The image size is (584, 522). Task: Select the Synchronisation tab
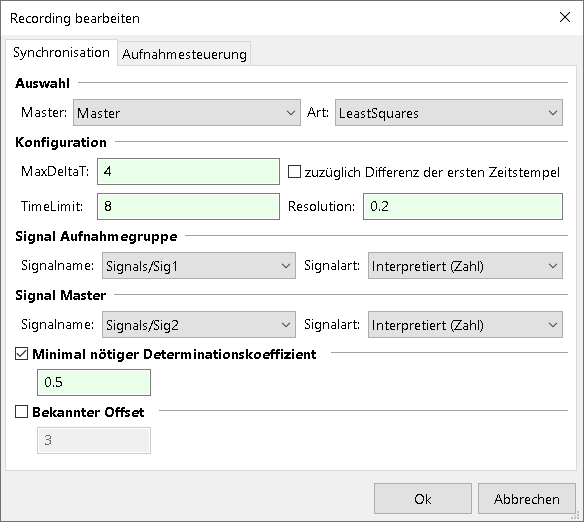click(61, 52)
